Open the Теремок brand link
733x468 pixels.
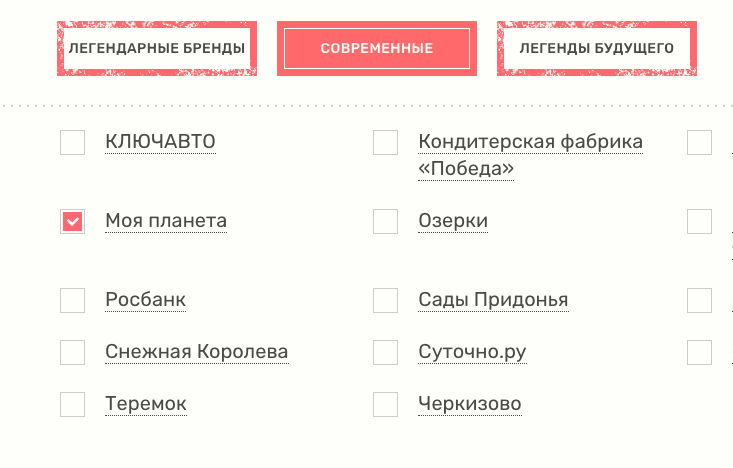click(146, 404)
